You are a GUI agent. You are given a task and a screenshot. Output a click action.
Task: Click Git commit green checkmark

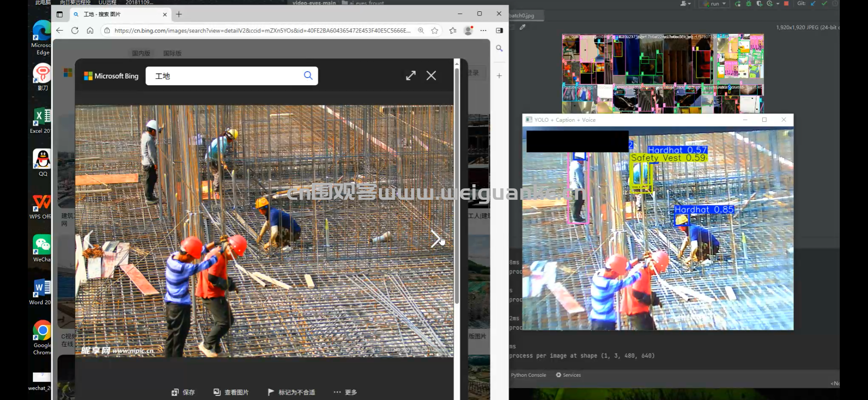824,4
